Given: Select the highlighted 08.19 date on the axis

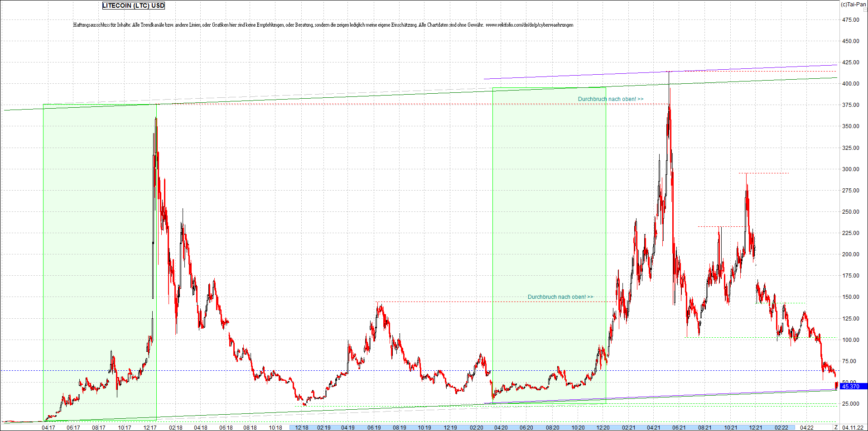Looking at the screenshot, I should (x=399, y=427).
